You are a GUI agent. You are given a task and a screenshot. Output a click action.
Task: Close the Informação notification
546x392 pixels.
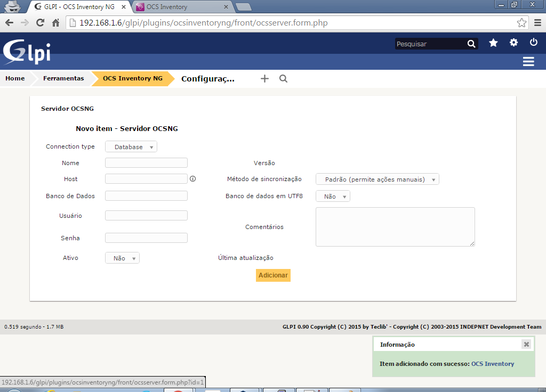click(x=526, y=345)
